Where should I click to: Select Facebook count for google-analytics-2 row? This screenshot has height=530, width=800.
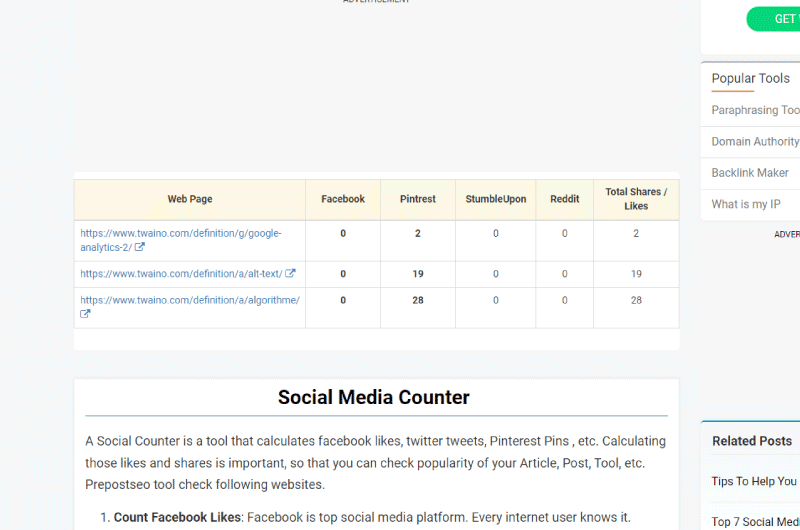[343, 233]
